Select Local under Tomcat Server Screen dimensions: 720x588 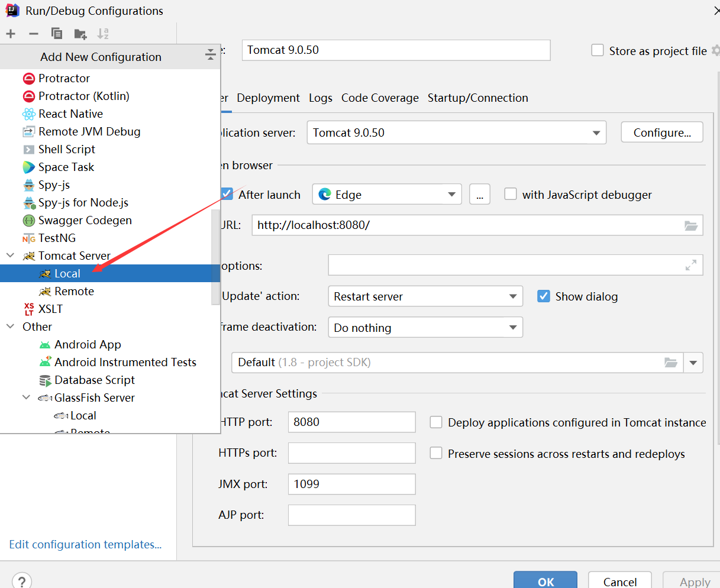tap(110, 273)
